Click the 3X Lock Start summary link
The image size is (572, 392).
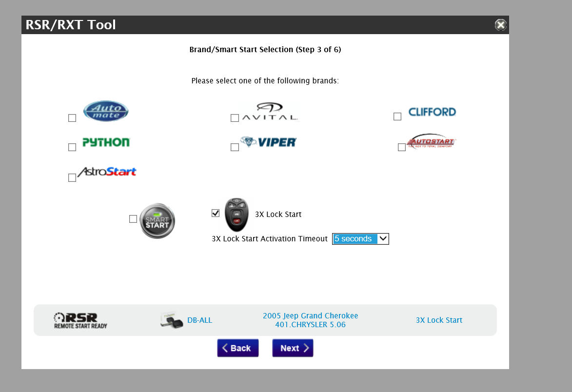pyautogui.click(x=439, y=320)
